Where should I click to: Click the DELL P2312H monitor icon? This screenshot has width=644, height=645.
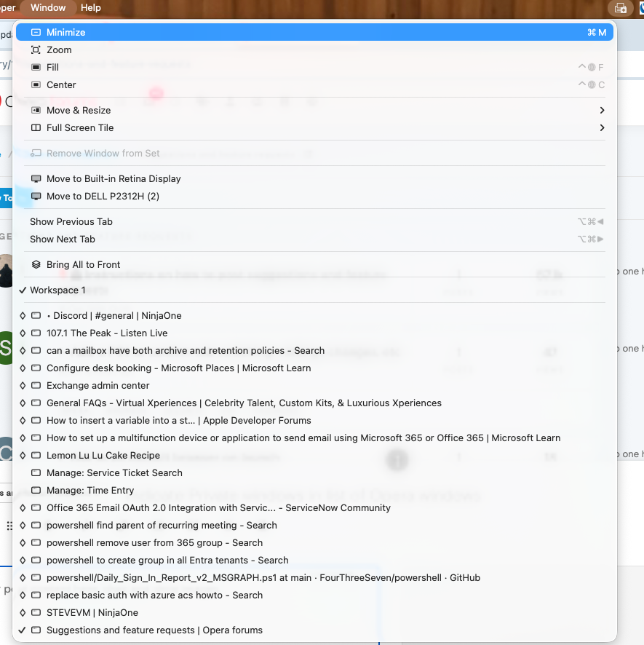tap(36, 197)
